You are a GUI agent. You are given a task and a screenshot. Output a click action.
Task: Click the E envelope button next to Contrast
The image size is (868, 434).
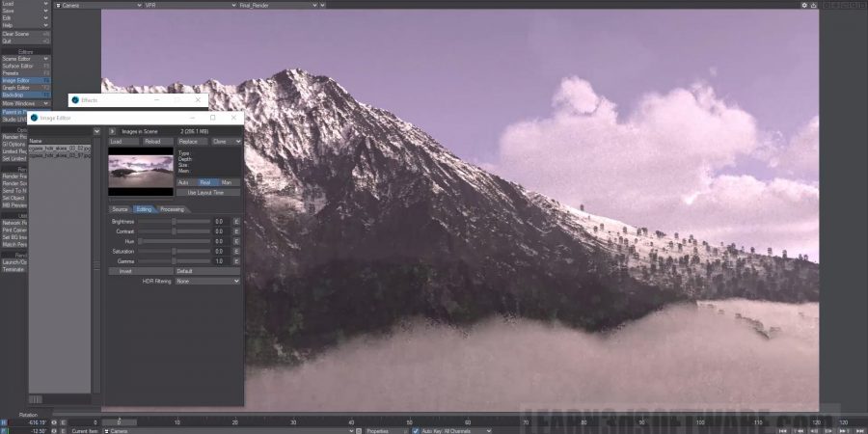click(236, 231)
